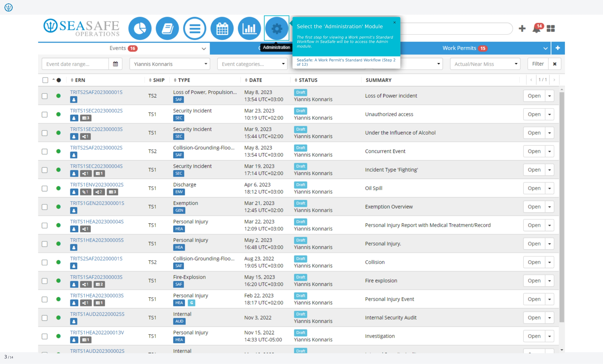Open the bar chart reports module
Viewport: 603px width, 364px height.
pos(249,29)
